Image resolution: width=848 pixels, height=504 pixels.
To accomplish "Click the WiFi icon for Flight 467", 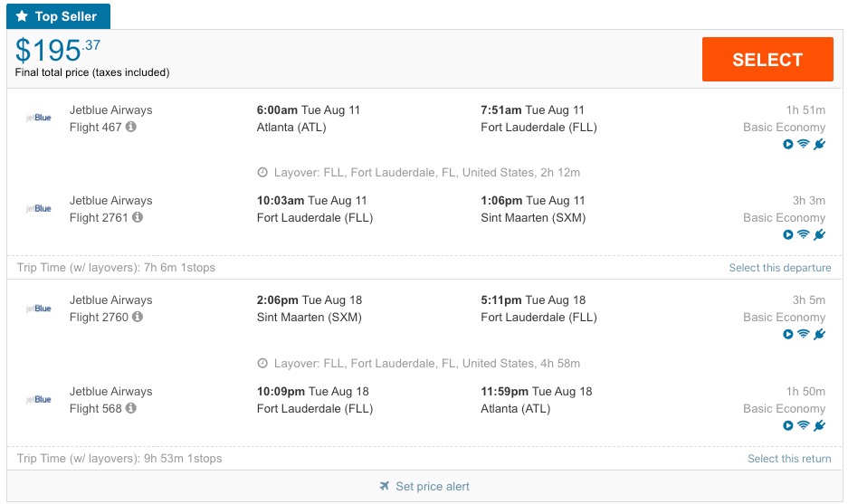I will (803, 144).
